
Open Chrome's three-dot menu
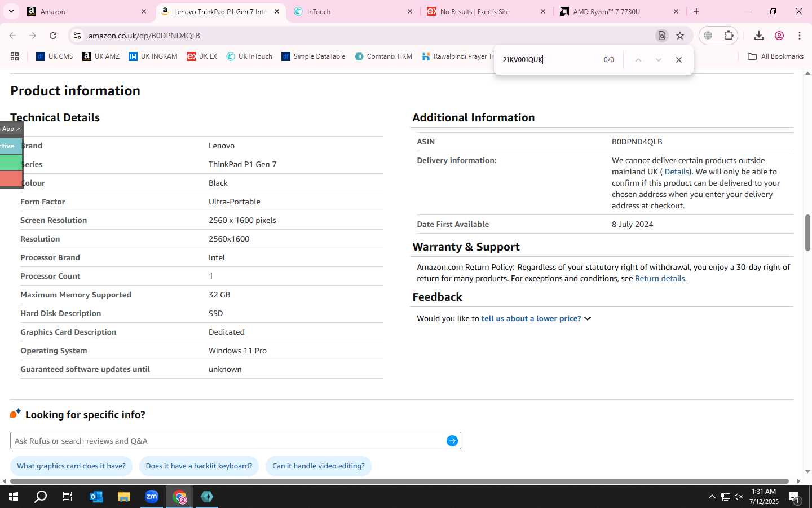[800, 36]
